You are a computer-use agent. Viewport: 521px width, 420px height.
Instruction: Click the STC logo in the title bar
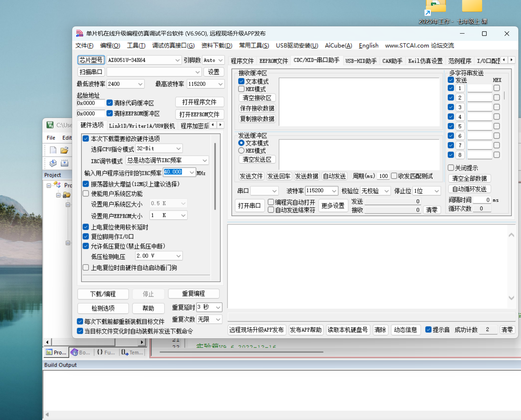(80, 34)
